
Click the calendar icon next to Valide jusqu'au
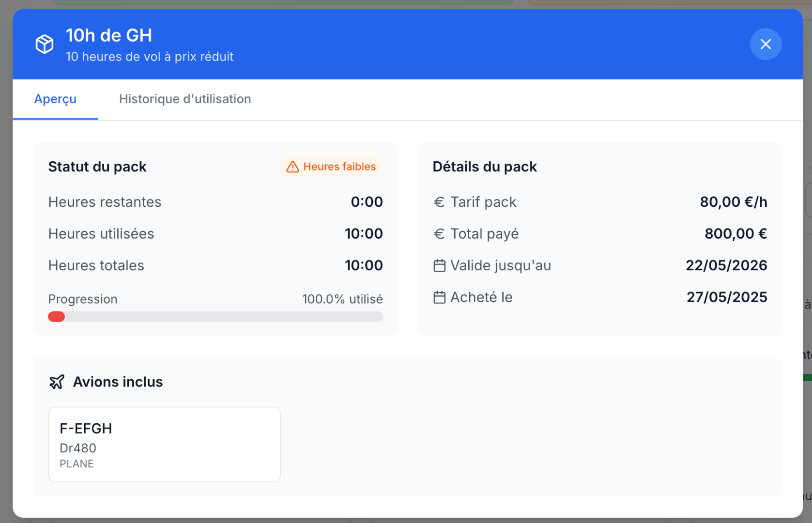[x=439, y=265]
